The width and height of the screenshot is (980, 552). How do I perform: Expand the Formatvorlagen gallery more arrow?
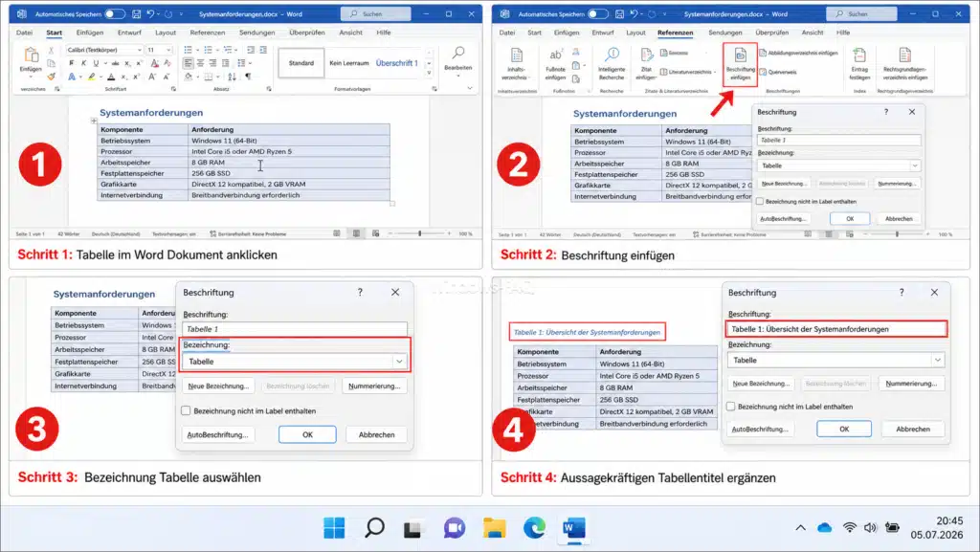pyautogui.click(x=430, y=74)
